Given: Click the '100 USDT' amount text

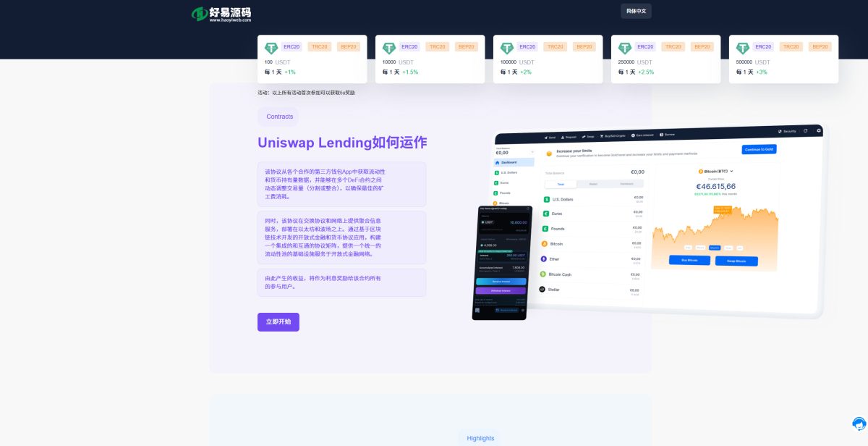Looking at the screenshot, I should [x=278, y=62].
